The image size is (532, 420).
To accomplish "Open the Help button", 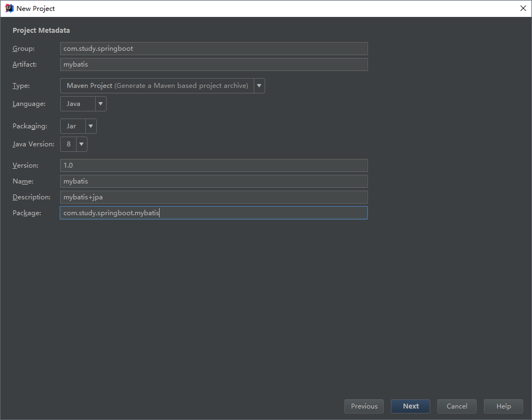I will click(504, 406).
